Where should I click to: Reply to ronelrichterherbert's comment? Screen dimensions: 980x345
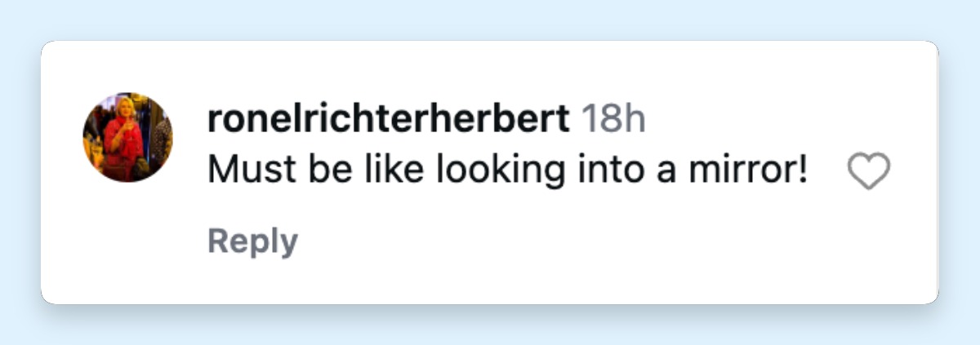(252, 241)
